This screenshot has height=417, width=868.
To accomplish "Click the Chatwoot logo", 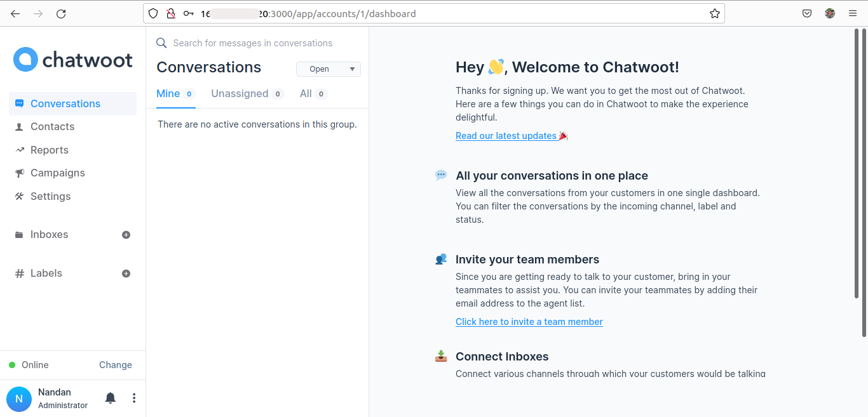I will (x=73, y=60).
